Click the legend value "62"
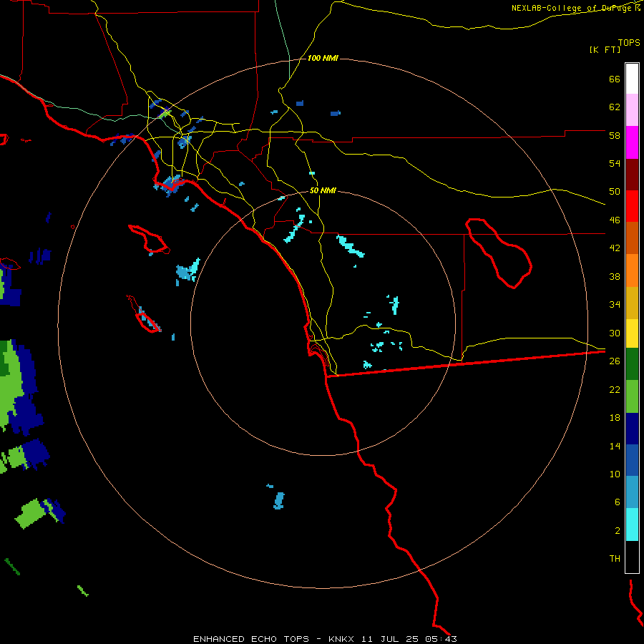This screenshot has width=644, height=644. 615,107
